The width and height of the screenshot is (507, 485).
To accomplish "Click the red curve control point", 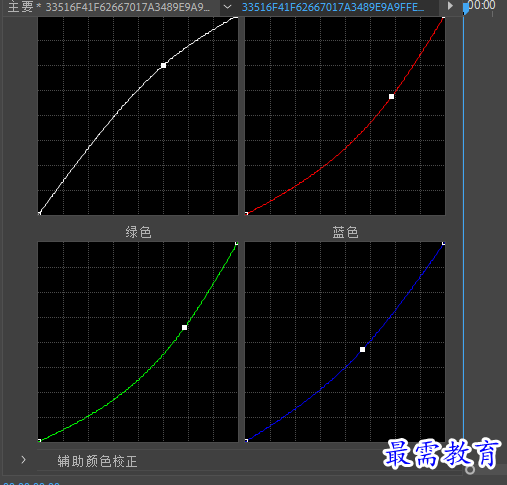I will coord(391,97).
